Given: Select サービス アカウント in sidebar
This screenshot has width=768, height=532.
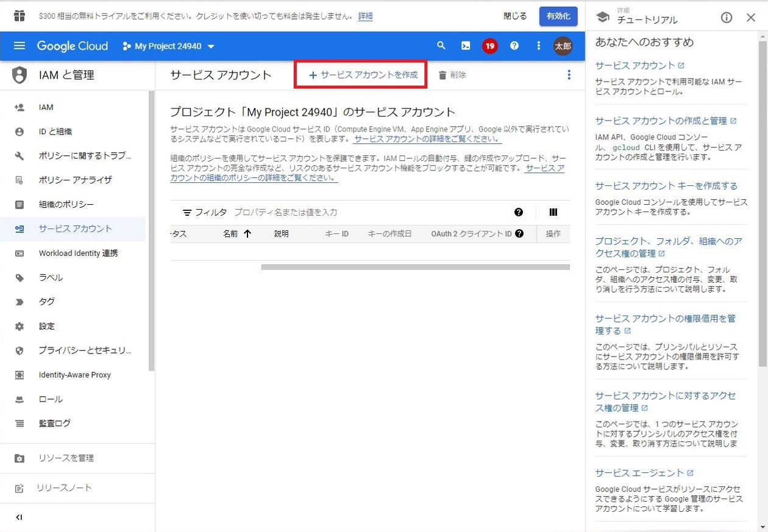Looking at the screenshot, I should (x=73, y=229).
